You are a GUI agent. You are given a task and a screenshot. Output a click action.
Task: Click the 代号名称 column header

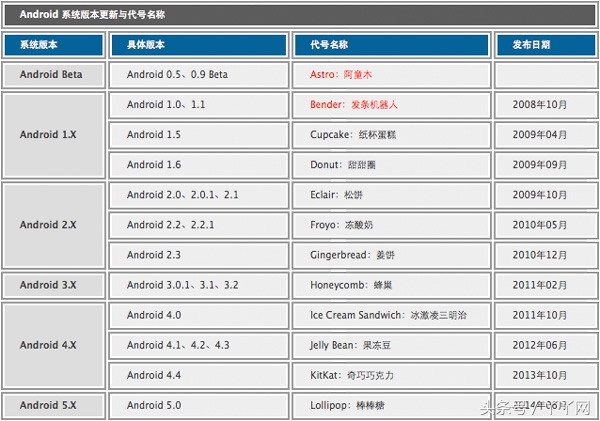(x=391, y=45)
